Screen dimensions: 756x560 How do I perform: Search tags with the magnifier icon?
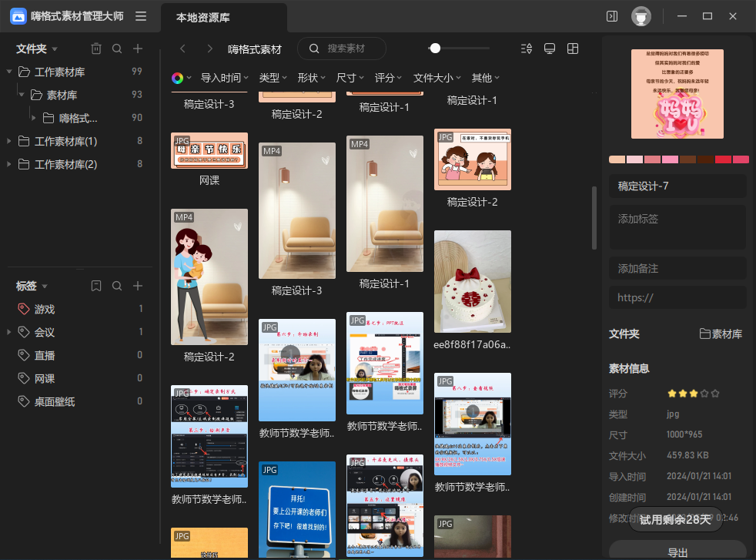point(117,286)
